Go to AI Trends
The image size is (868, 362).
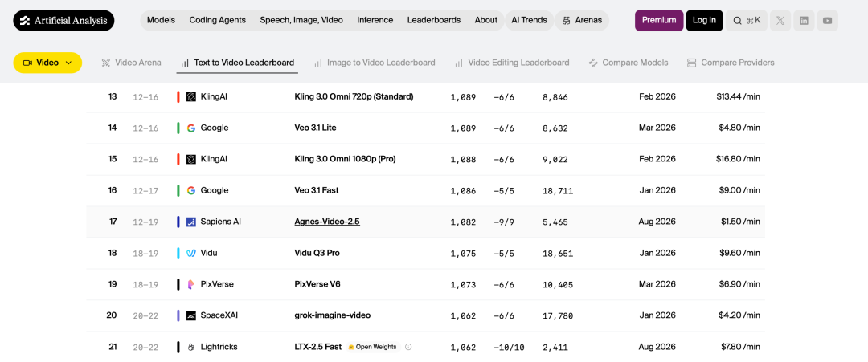pyautogui.click(x=529, y=20)
